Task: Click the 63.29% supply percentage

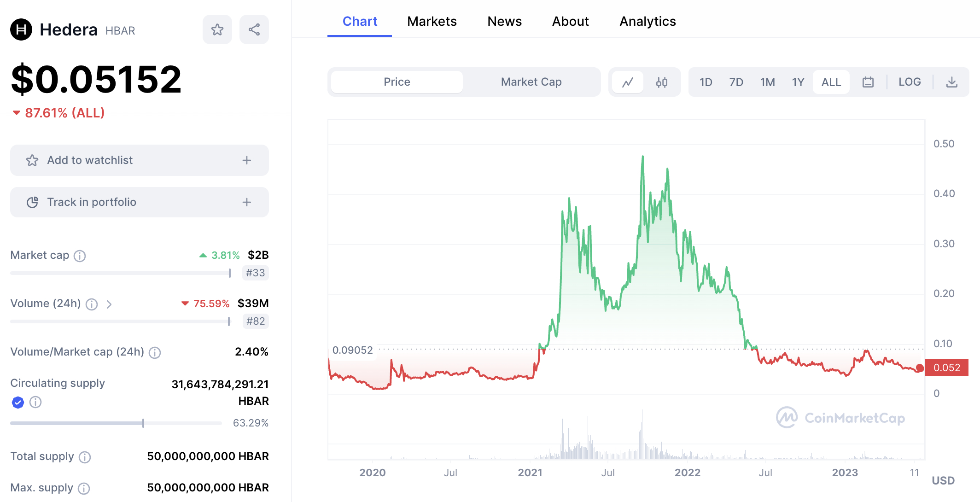Action: (x=251, y=423)
